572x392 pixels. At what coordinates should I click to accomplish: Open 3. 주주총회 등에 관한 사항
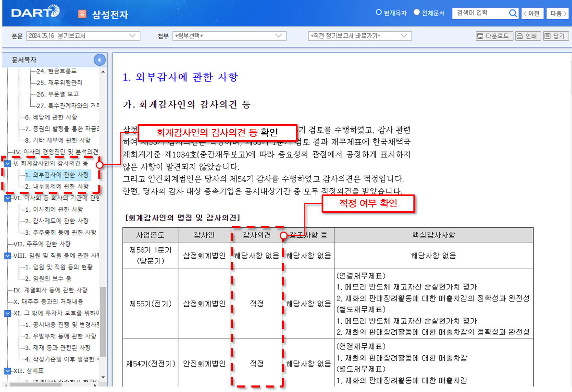point(61,233)
